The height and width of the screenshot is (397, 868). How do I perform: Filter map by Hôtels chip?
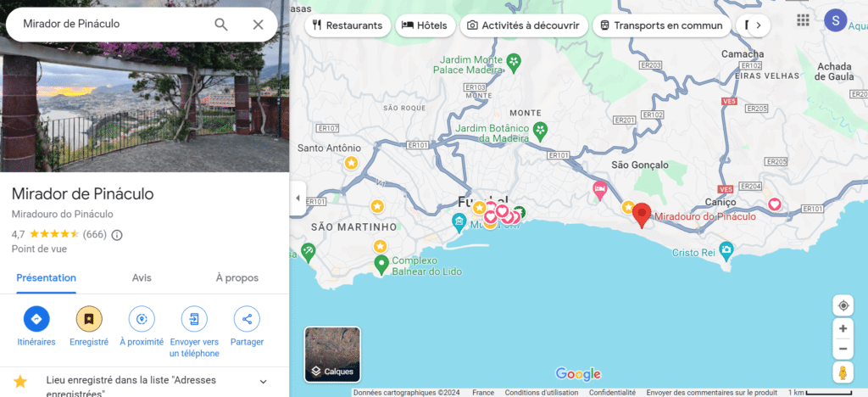click(x=424, y=25)
